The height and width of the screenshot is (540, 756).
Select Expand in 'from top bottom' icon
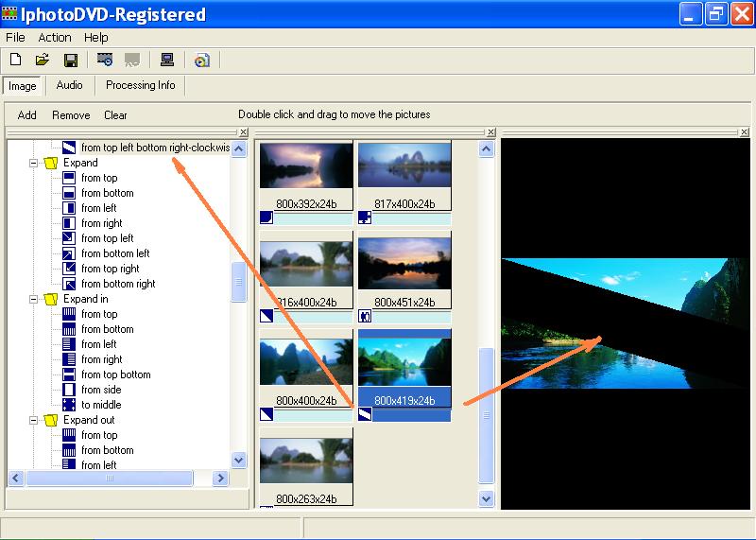click(x=69, y=375)
